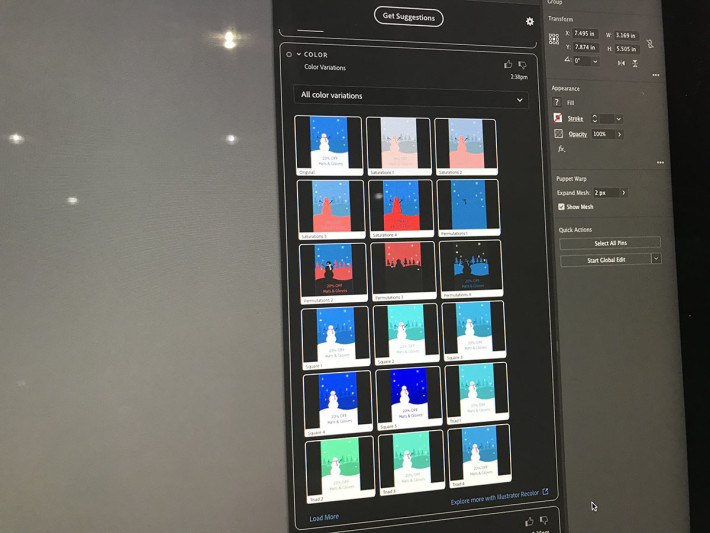
Task: Click the circle toggle next to COLOR
Action: click(x=289, y=54)
